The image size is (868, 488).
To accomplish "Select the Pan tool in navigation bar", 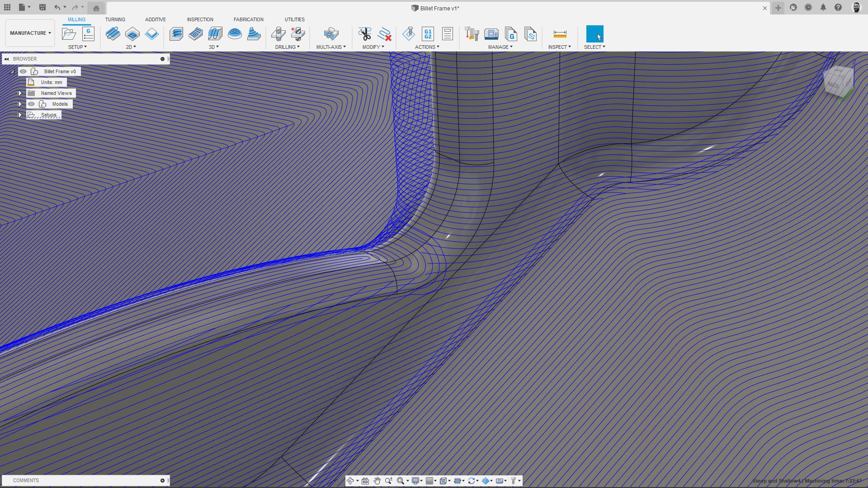I will pos(377,481).
